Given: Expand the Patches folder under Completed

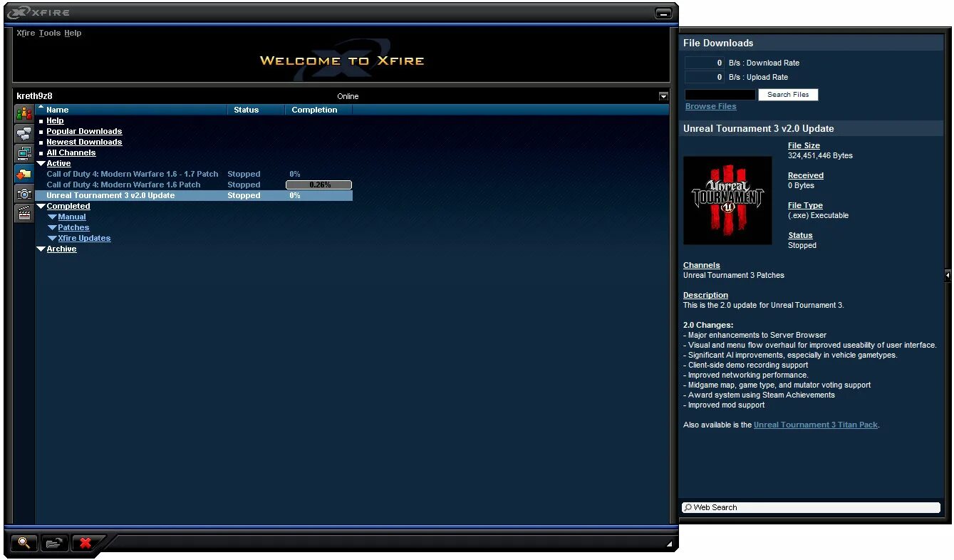Looking at the screenshot, I should 52,228.
